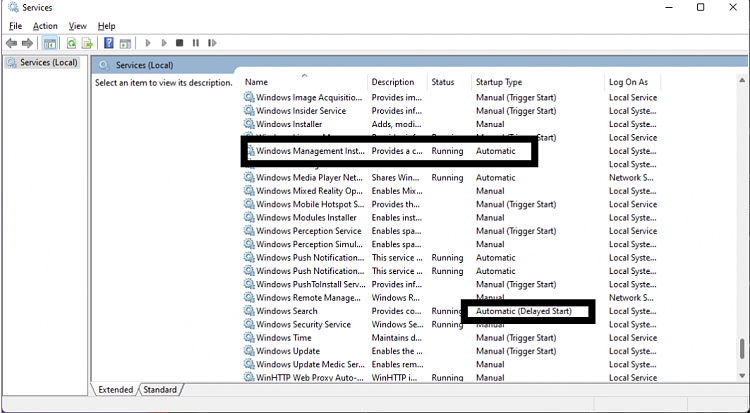The height and width of the screenshot is (413, 750).
Task: Open the Help menu
Action: 106,26
